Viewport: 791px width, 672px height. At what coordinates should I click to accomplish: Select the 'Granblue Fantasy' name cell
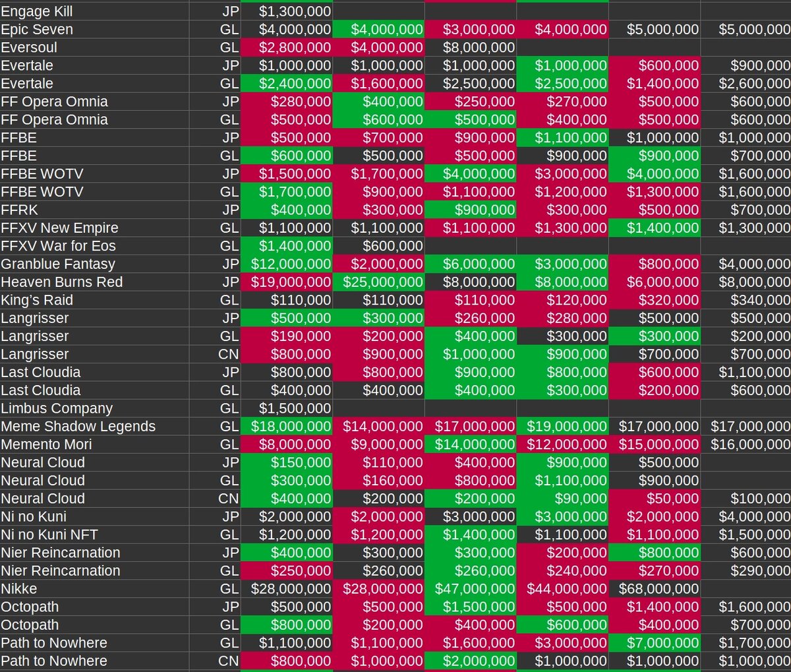point(94,264)
